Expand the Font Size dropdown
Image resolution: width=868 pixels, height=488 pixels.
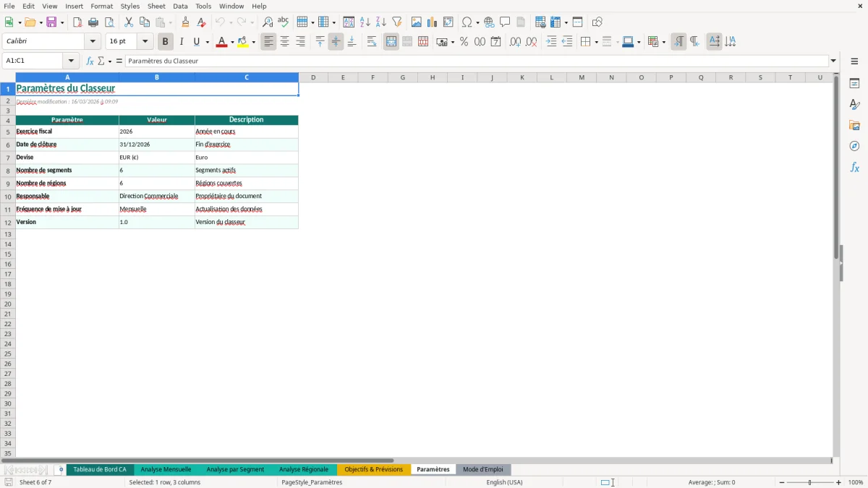145,42
